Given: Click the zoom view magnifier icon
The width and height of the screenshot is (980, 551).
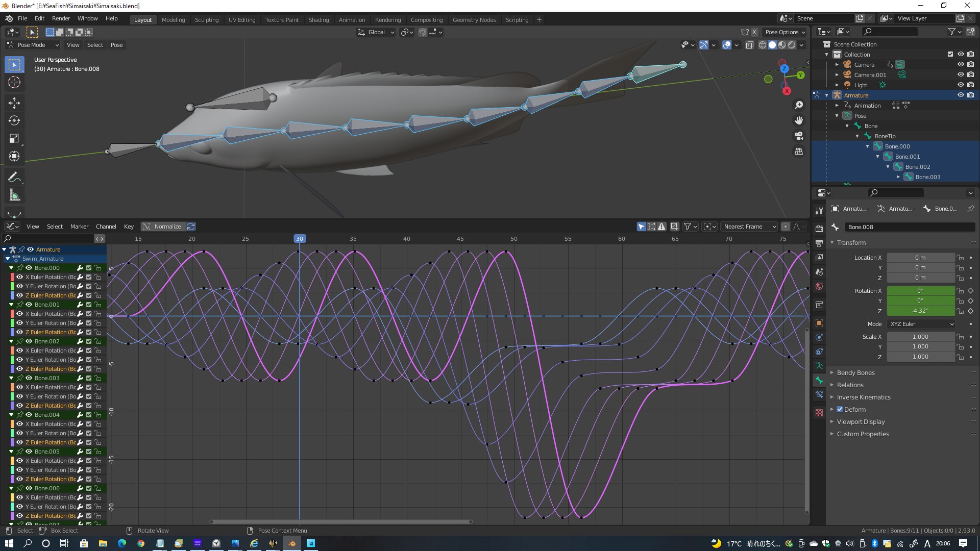Looking at the screenshot, I should [799, 105].
